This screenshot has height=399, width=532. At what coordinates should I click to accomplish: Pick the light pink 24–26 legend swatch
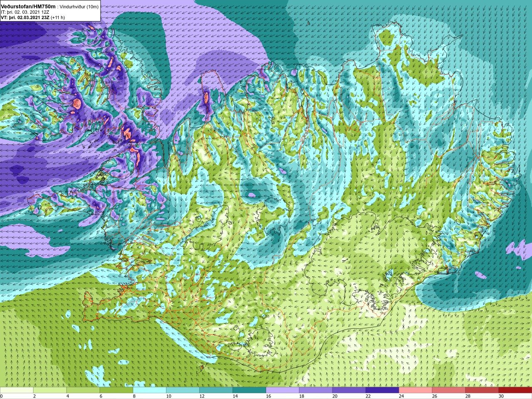click(x=416, y=390)
